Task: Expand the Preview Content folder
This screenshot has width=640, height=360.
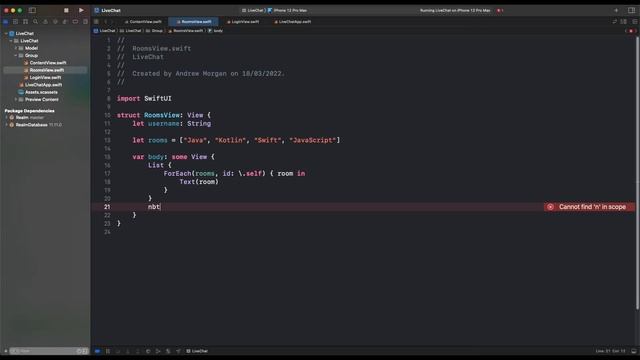Action: click(16, 100)
